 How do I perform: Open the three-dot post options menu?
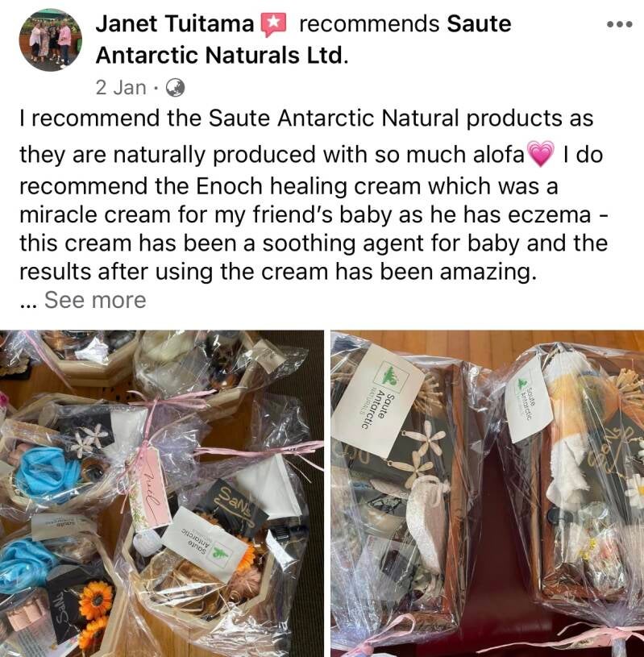click(619, 25)
